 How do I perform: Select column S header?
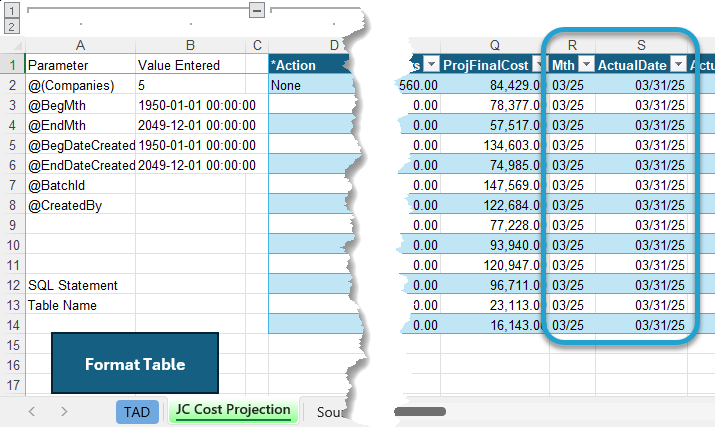641,45
